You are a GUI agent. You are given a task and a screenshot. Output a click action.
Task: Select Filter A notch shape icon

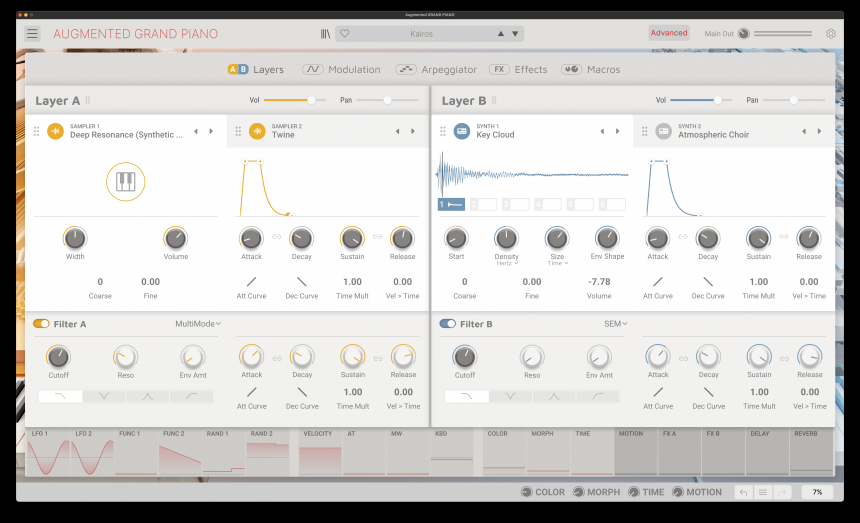click(x=104, y=396)
